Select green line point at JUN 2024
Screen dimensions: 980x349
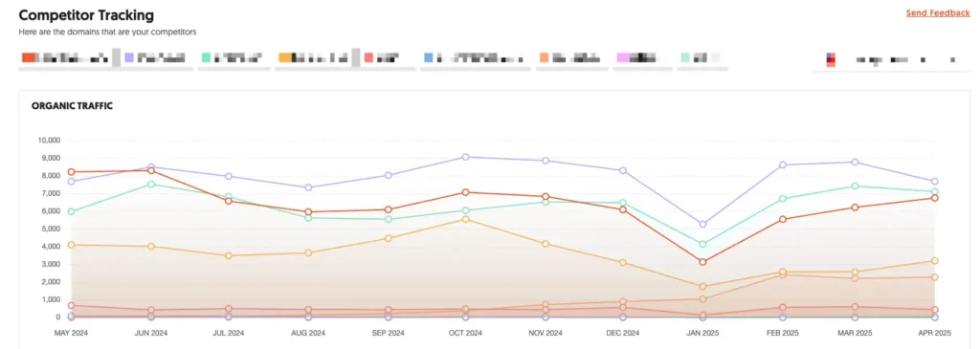pyautogui.click(x=150, y=185)
